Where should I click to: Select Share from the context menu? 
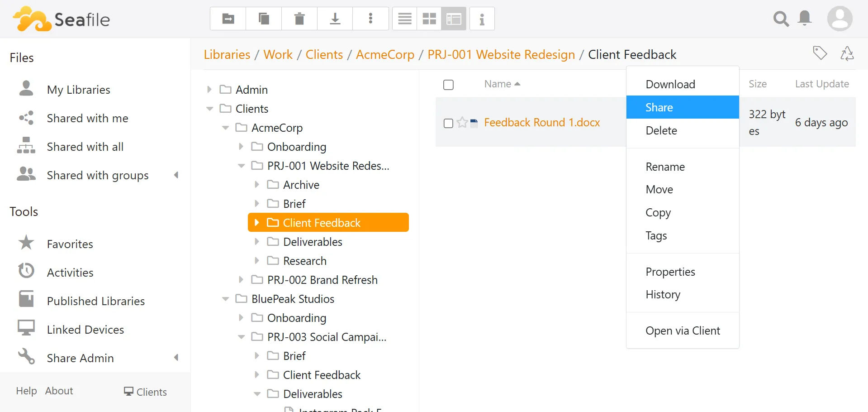(659, 107)
